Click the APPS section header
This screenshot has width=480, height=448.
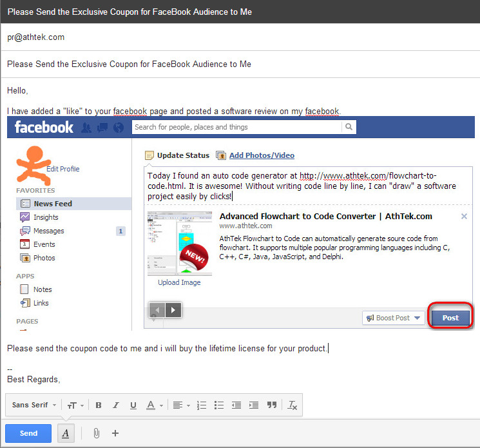25,276
